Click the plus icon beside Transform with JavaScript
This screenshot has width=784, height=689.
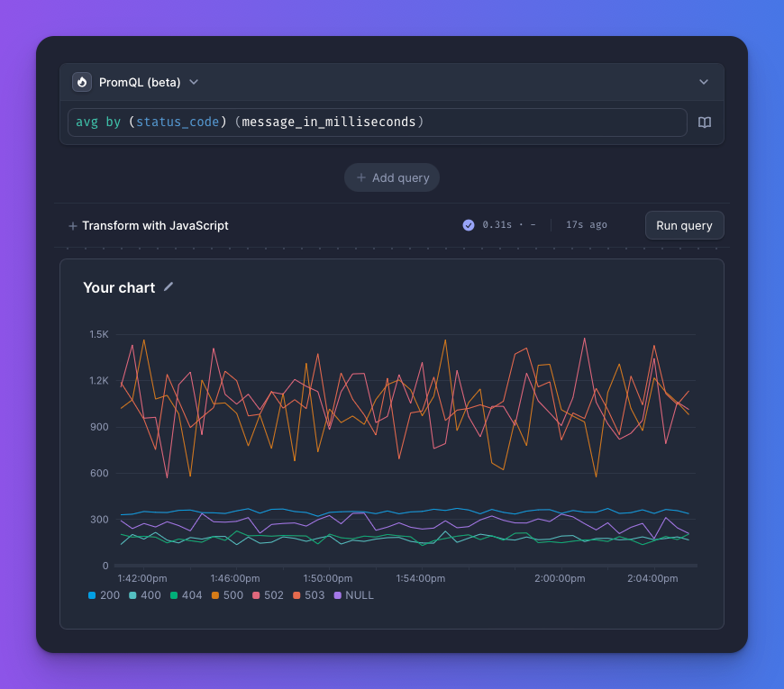coord(71,225)
